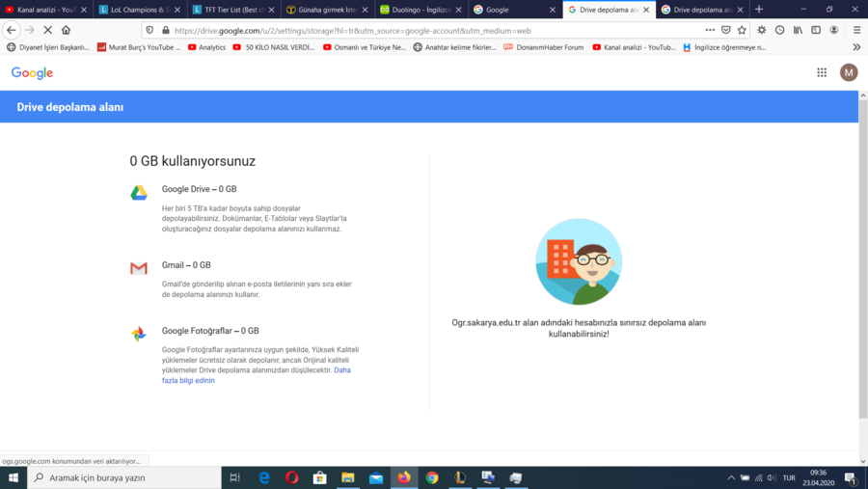
Task: Close the TFT Tier List tab
Action: (x=271, y=10)
